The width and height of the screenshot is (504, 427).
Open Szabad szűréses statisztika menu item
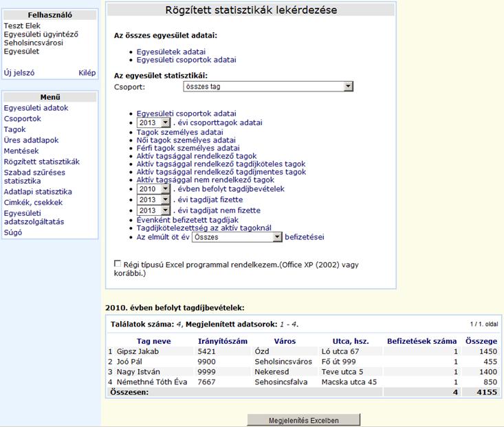click(x=34, y=177)
